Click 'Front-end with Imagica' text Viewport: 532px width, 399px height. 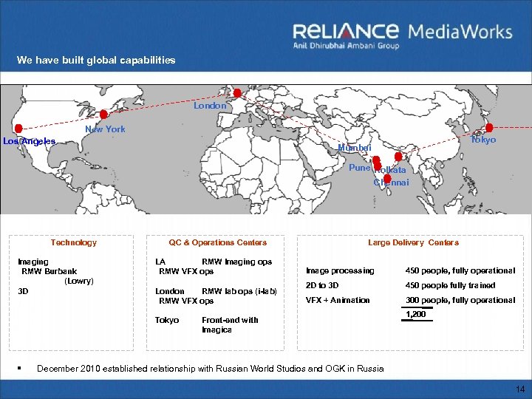pos(230,324)
